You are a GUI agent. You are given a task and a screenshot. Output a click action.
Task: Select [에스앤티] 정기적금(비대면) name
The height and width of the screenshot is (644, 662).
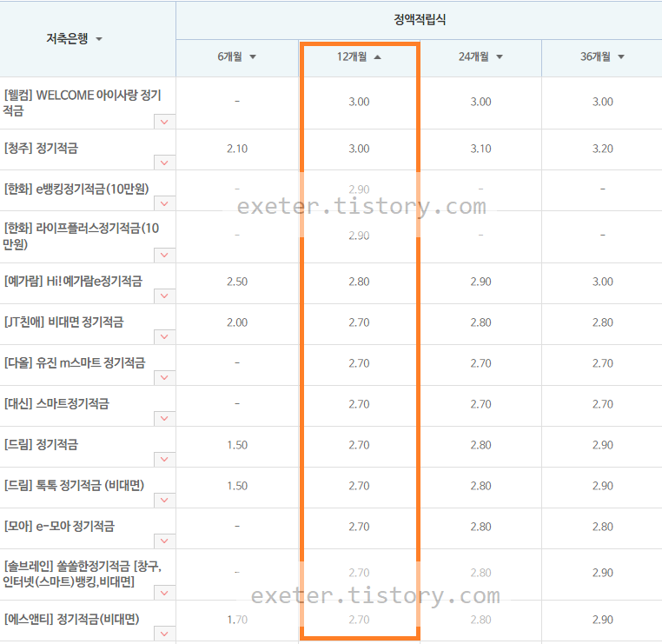[x=71, y=619]
